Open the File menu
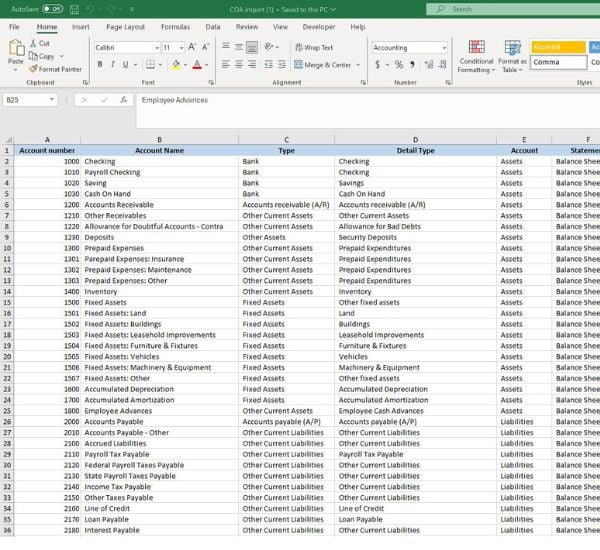Screen dimensions: 600x550 tap(14, 27)
